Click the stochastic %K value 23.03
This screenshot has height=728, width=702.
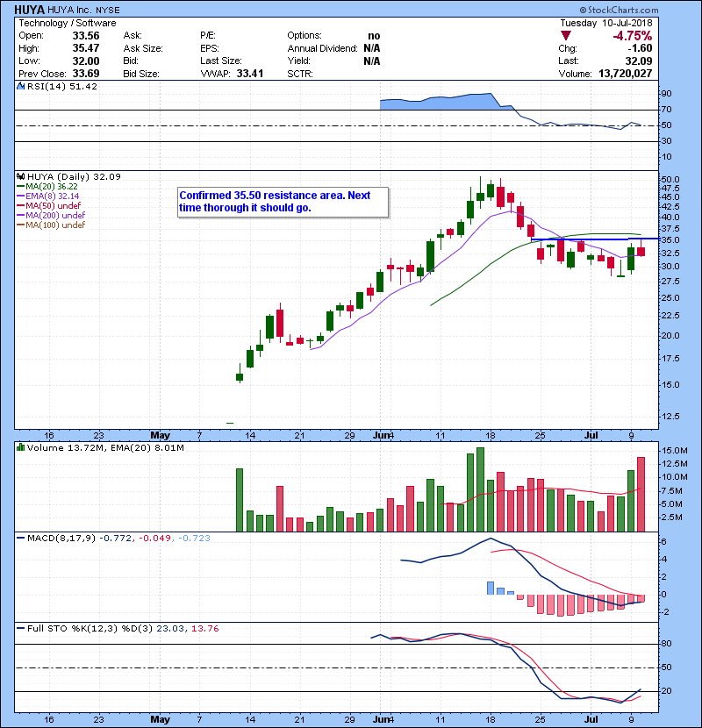170,629
